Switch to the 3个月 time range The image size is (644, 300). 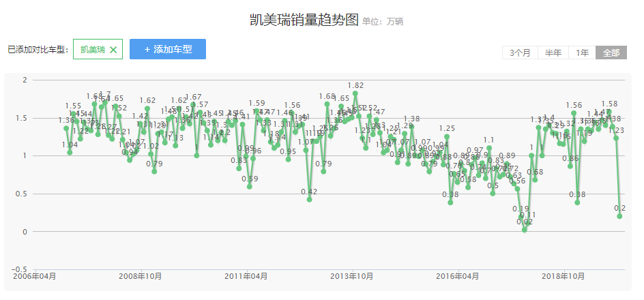[x=519, y=53]
